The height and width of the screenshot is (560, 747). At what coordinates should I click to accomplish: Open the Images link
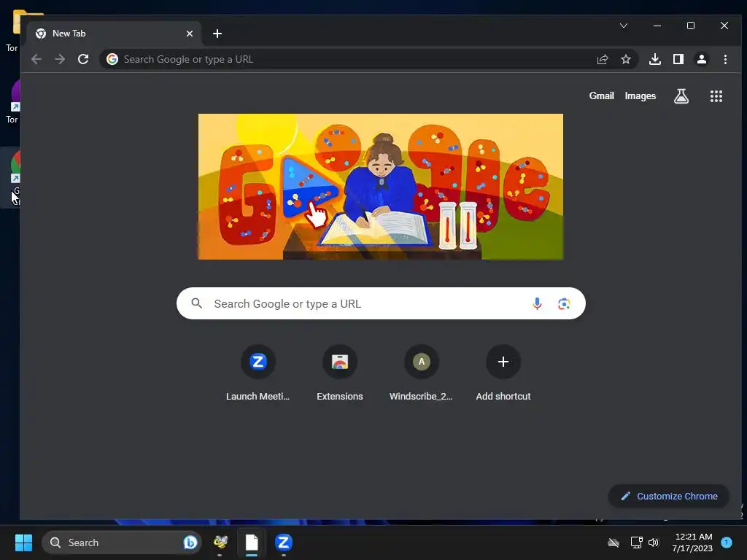640,96
